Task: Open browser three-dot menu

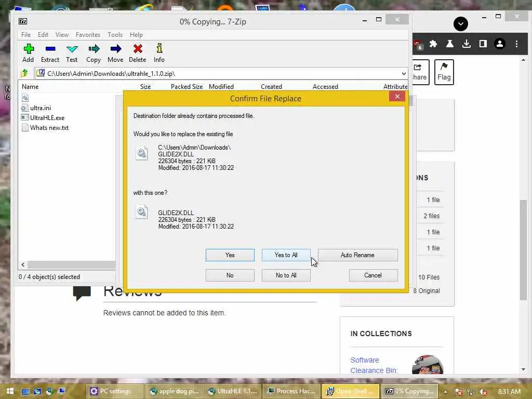Action: pyautogui.click(x=516, y=44)
